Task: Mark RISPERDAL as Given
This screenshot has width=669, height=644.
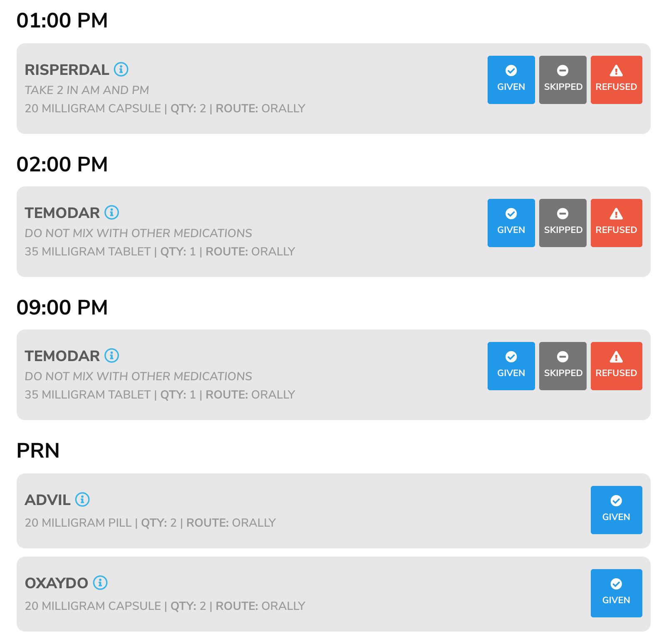Action: pyautogui.click(x=511, y=80)
